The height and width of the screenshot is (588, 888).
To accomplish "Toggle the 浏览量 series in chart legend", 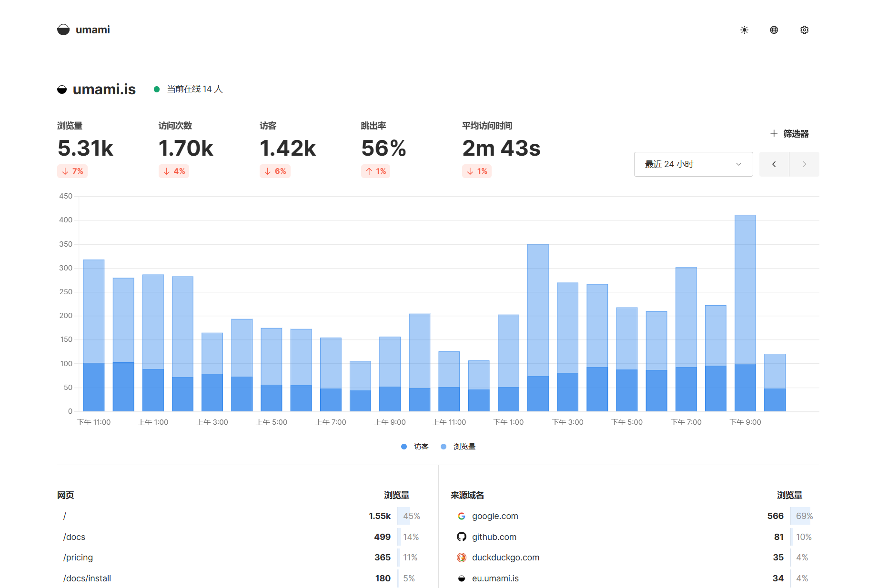I will tap(458, 447).
